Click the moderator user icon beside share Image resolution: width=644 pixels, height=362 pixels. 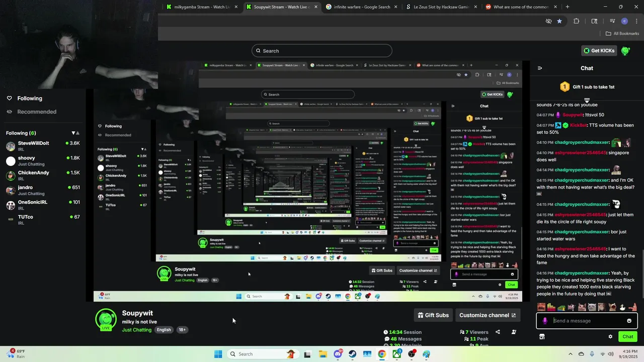[514, 332]
